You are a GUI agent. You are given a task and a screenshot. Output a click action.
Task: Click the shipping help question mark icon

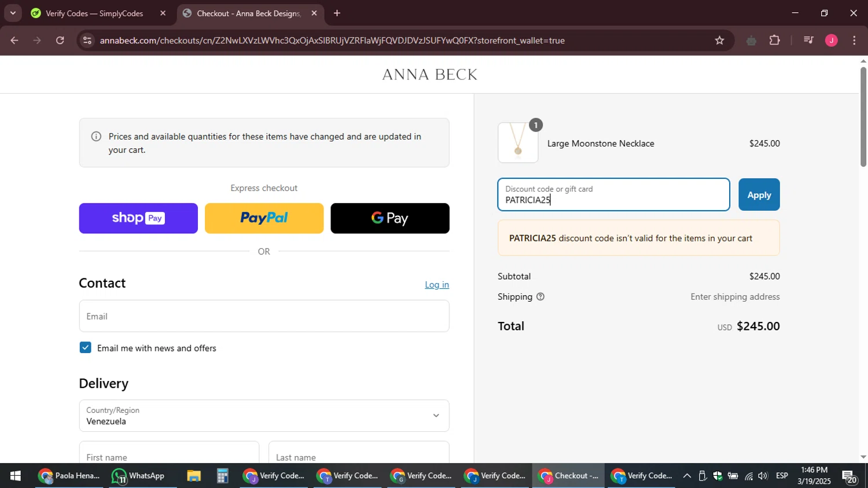(540, 297)
